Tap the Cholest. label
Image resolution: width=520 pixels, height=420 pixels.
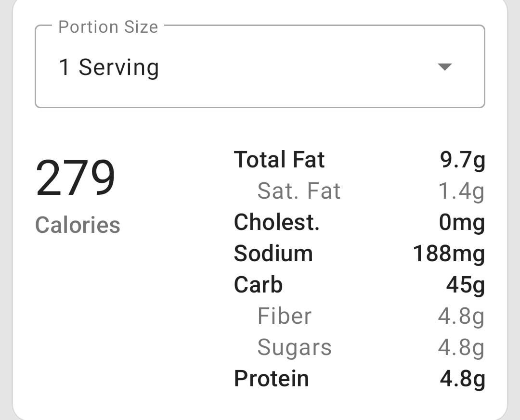(x=276, y=222)
